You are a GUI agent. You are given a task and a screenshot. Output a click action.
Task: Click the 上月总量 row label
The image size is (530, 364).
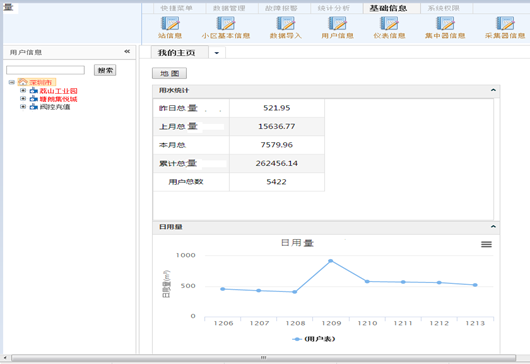[x=178, y=126]
